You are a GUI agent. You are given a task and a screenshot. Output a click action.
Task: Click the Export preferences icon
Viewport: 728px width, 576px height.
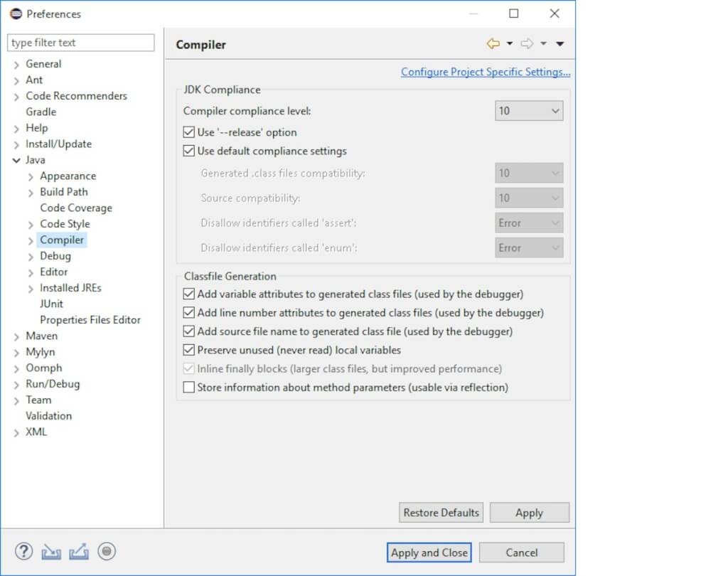pyautogui.click(x=79, y=551)
